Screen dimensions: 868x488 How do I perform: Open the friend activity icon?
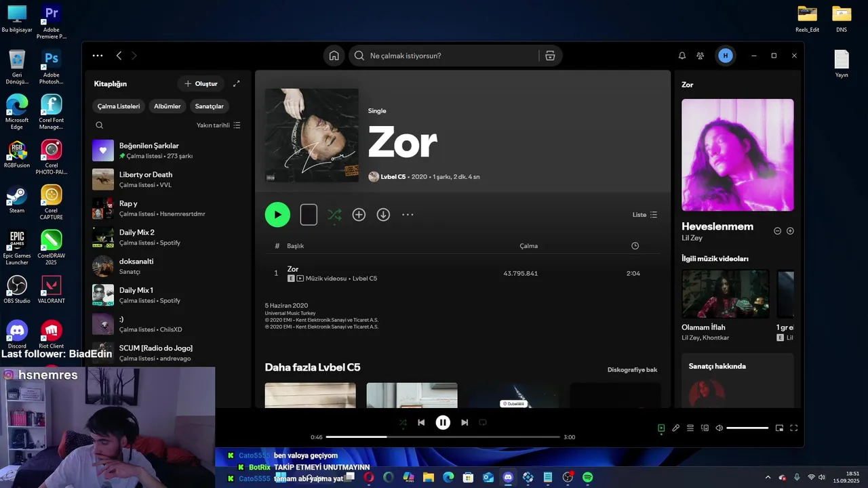coord(701,56)
